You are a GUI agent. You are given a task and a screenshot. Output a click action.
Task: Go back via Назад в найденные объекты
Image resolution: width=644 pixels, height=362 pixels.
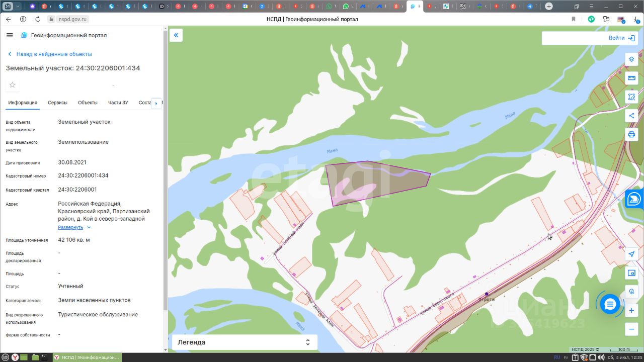click(54, 54)
